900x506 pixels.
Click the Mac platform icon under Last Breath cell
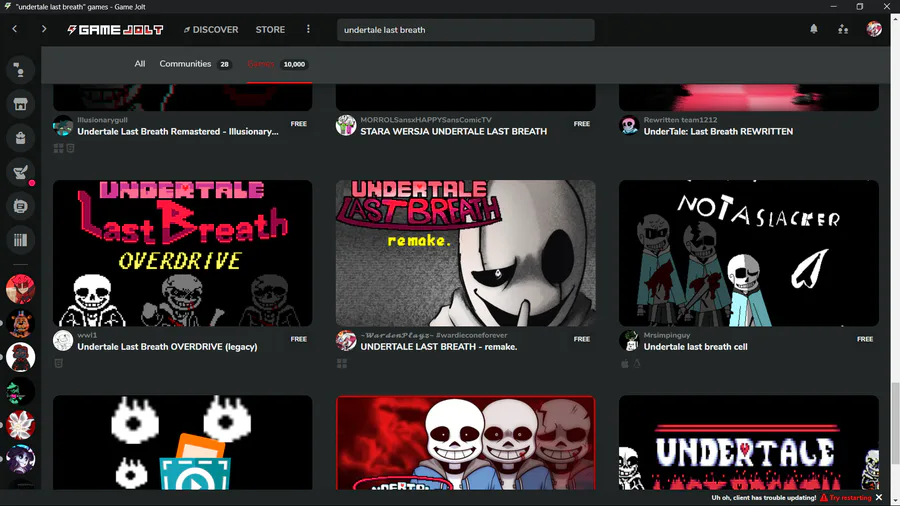[624, 363]
